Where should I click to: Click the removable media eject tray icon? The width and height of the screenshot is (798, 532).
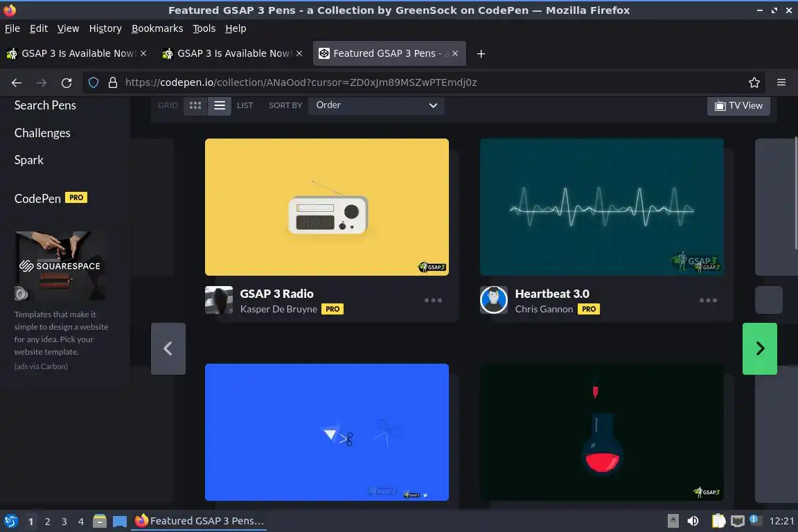point(673,521)
